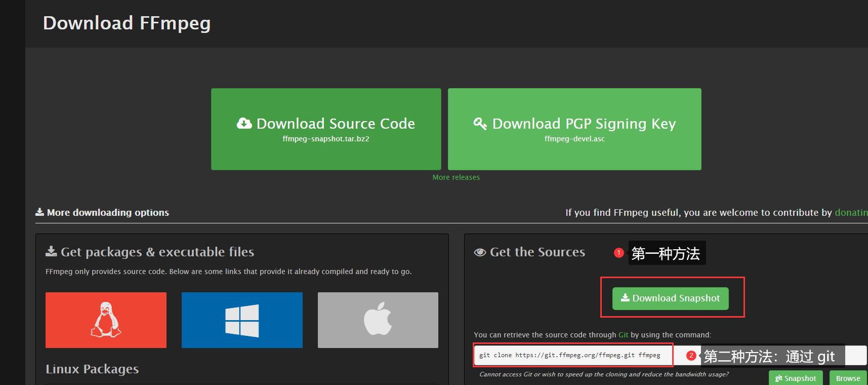Open the donating link
This screenshot has width=868, height=385.
coord(851,213)
